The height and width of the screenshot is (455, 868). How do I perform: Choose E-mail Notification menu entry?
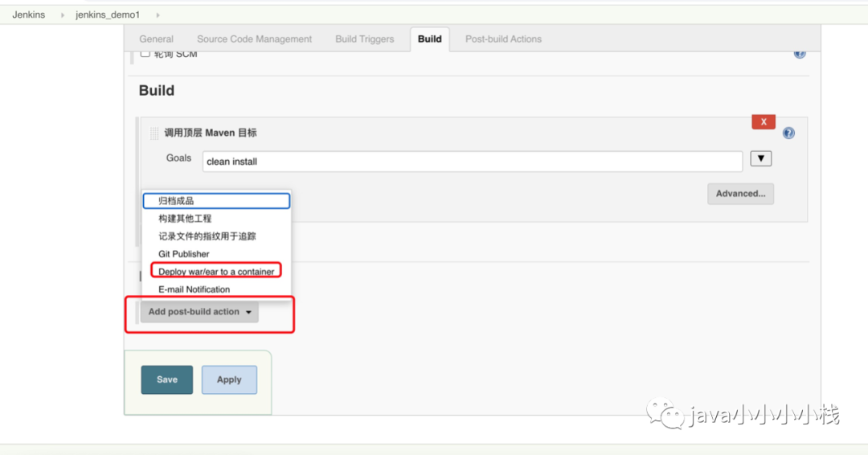tap(216, 289)
